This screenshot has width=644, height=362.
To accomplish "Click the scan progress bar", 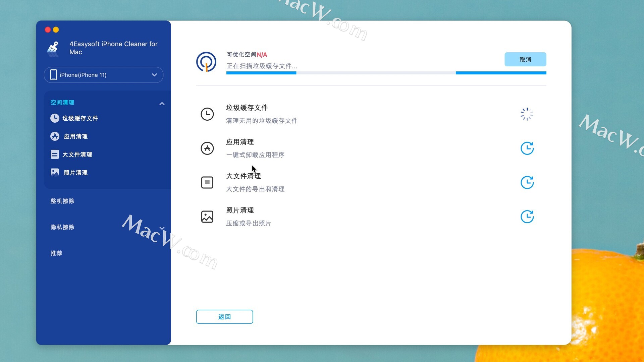I will pyautogui.click(x=386, y=73).
